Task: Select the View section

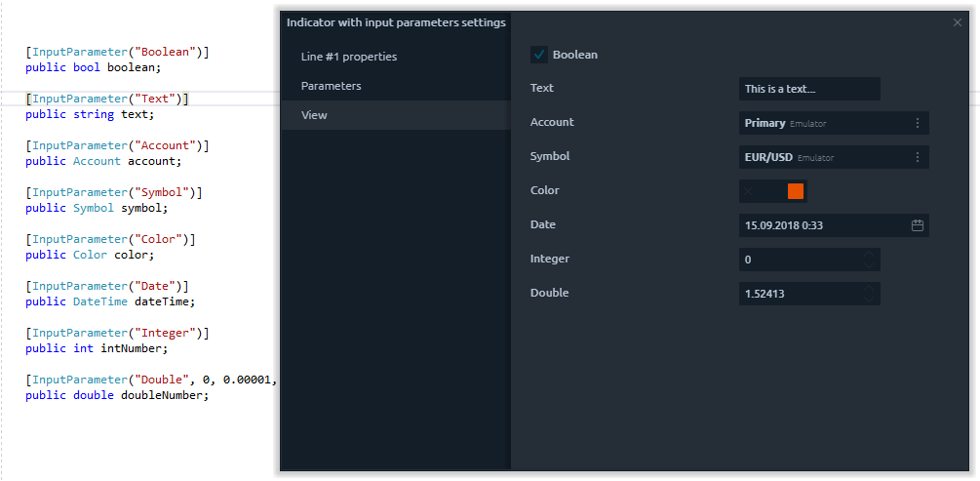Action: pos(315,115)
